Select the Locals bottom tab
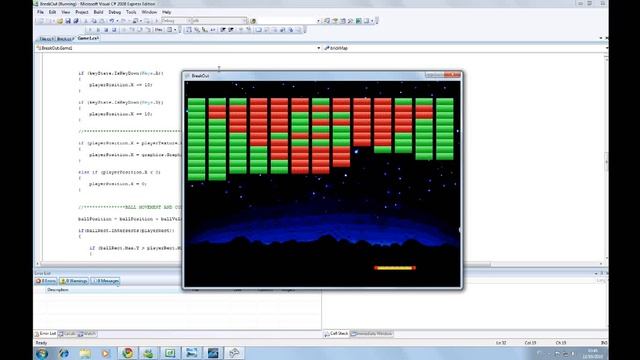 [x=67, y=334]
